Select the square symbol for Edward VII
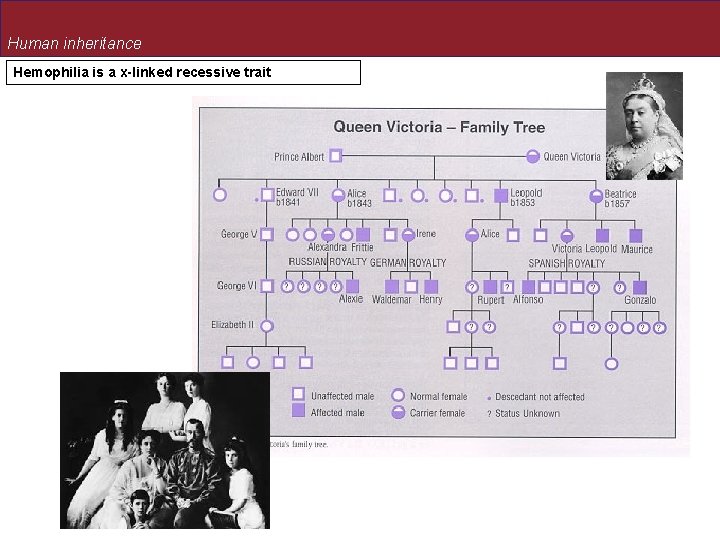 (267, 195)
